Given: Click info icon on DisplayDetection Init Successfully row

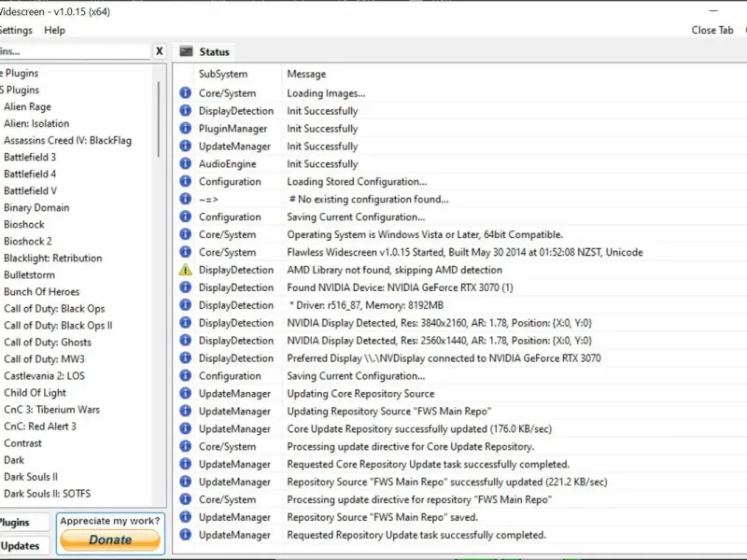Looking at the screenshot, I should 185,110.
